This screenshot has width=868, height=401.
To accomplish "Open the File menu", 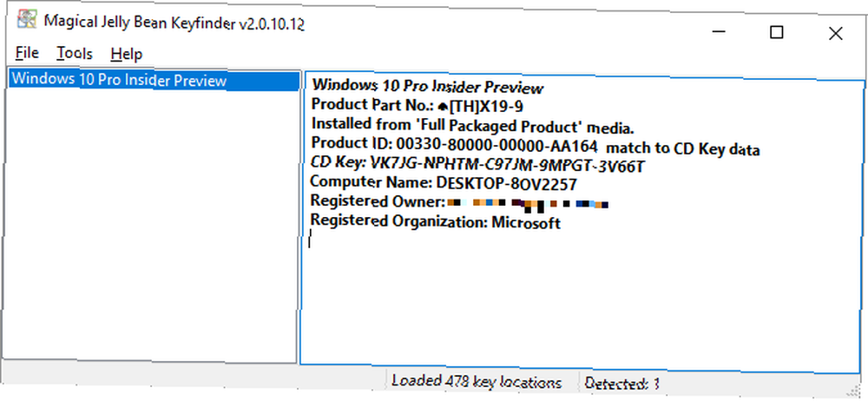I will point(27,53).
